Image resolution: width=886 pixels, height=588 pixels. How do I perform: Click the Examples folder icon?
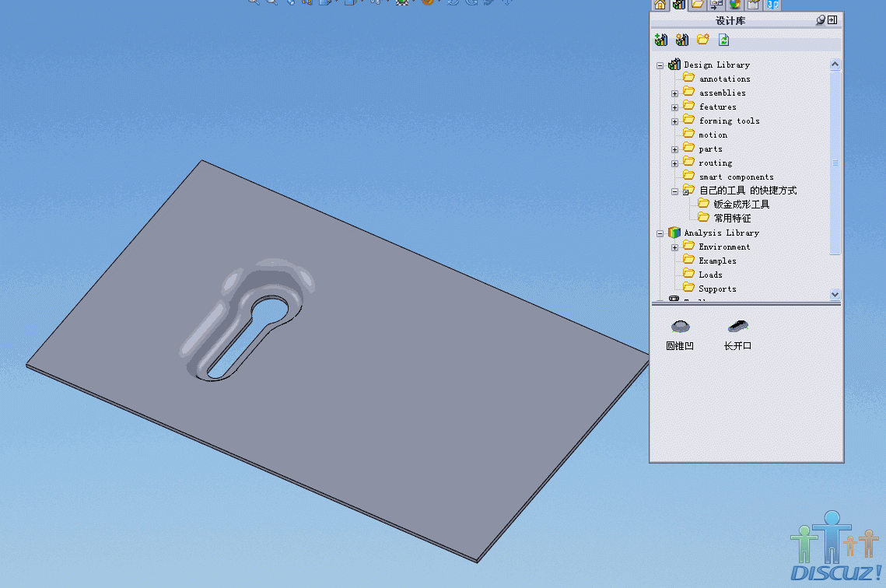688,260
